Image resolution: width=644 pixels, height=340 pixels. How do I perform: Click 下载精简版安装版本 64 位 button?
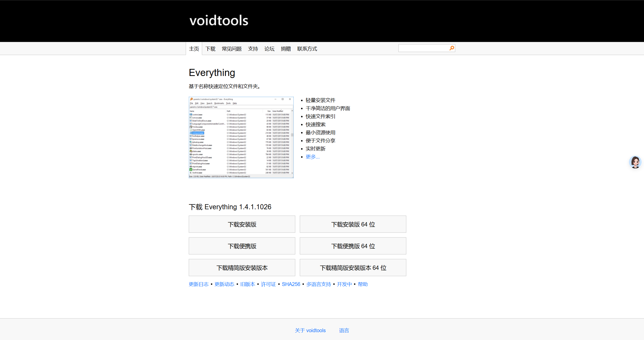point(353,268)
